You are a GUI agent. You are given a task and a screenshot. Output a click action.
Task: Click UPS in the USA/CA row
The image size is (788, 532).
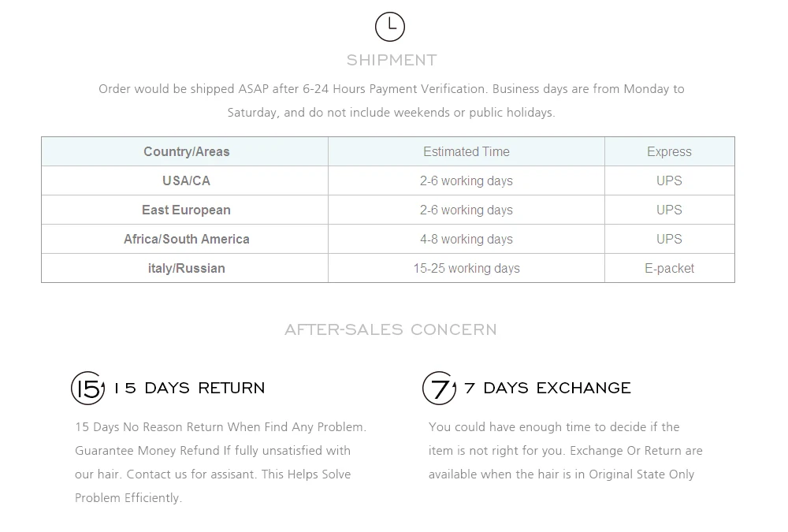click(669, 180)
